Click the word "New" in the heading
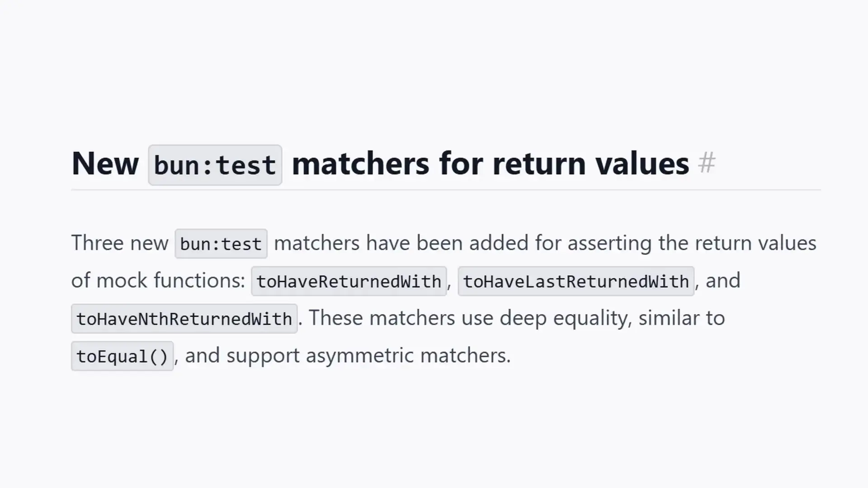Image resolution: width=868 pixels, height=488 pixels. [105, 164]
